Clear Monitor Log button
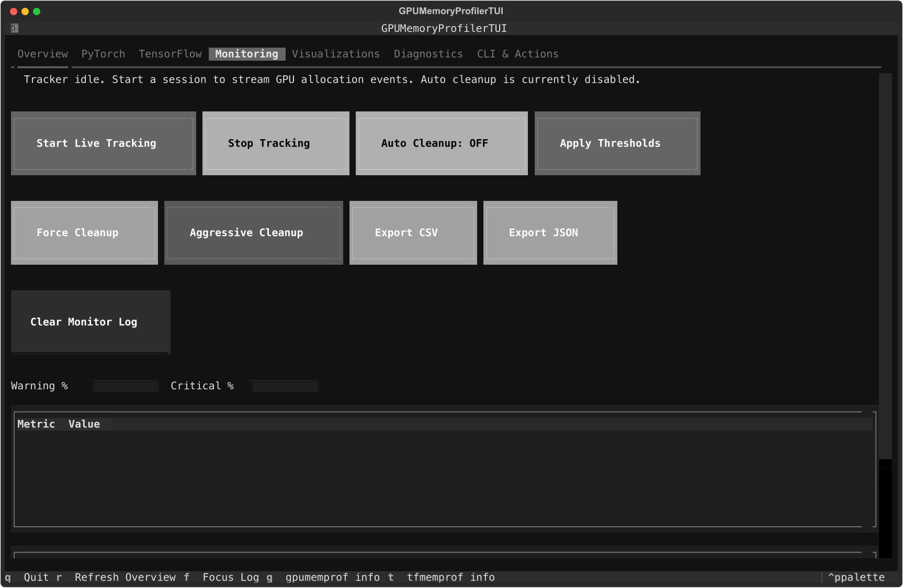 (x=91, y=322)
